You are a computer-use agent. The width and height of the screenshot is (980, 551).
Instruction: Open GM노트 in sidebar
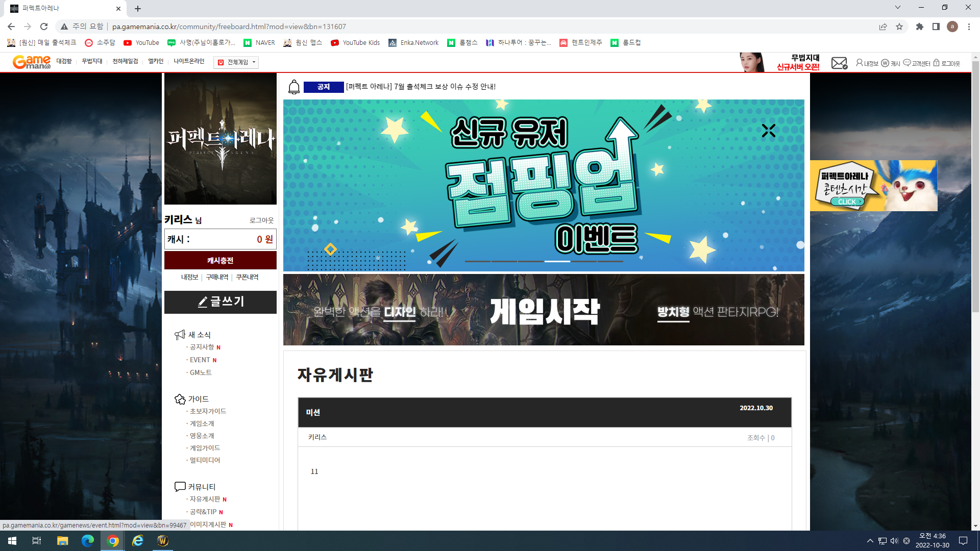(x=201, y=372)
